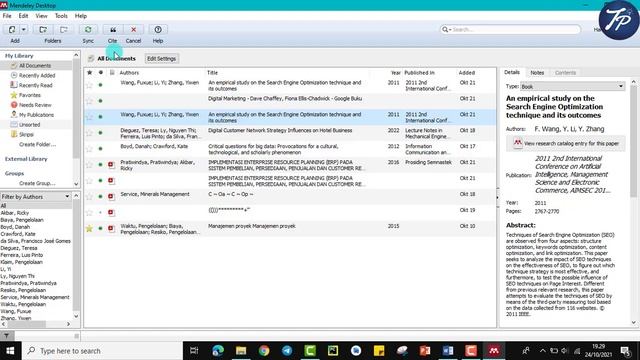Select All Documents in My Library
Screen dimensions: 640x360
35,66
